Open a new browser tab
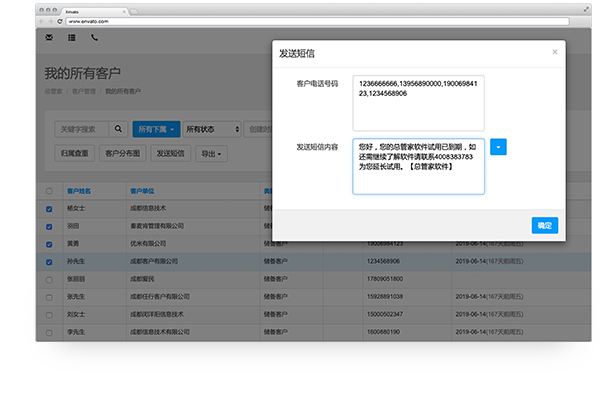Image resolution: width=600 pixels, height=394 pixels. pyautogui.click(x=134, y=12)
